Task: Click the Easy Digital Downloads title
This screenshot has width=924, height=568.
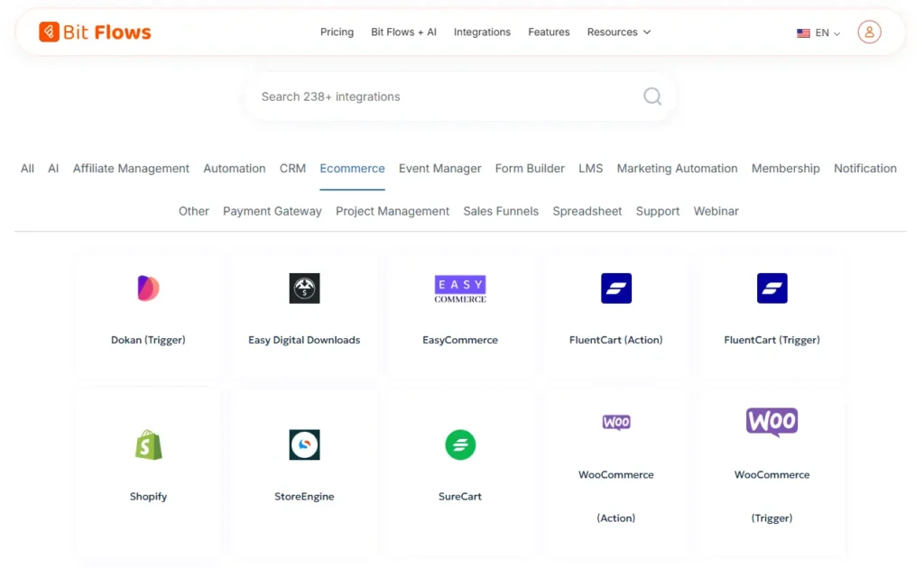Action: click(304, 340)
